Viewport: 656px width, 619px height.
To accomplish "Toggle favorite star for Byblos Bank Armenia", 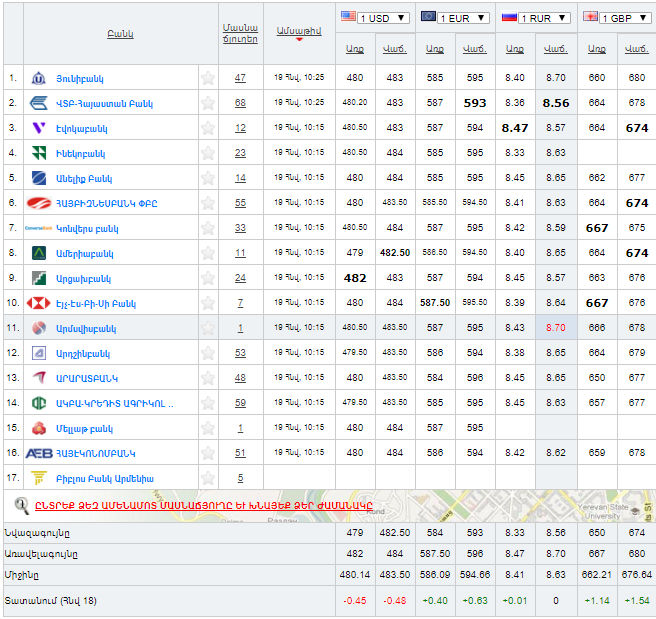I will tap(208, 478).
